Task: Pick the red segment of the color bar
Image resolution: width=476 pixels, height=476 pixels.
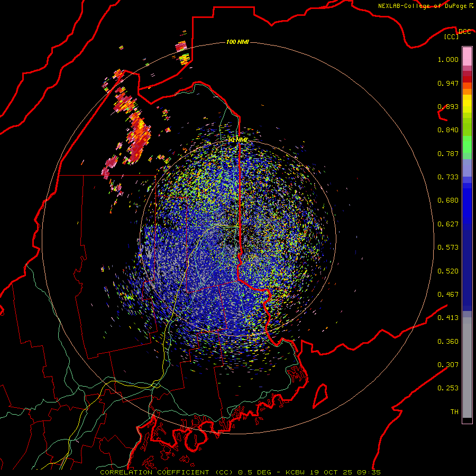Action: [x=467, y=79]
